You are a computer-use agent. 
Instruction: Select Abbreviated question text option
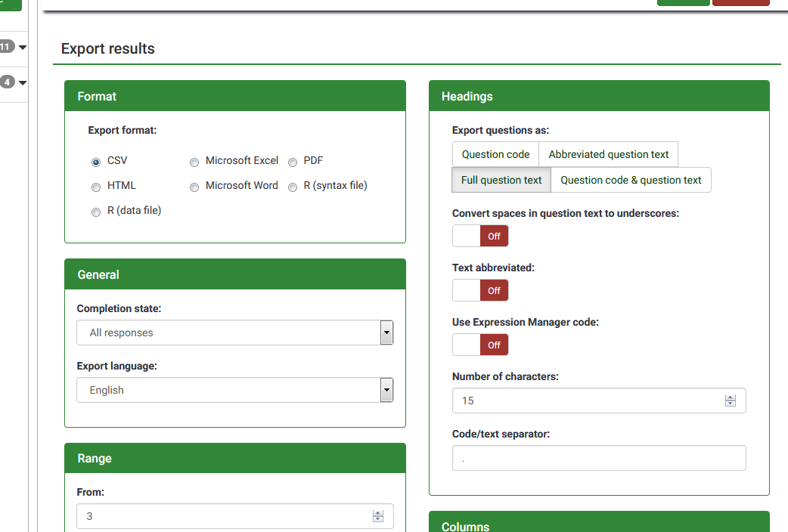pyautogui.click(x=608, y=154)
